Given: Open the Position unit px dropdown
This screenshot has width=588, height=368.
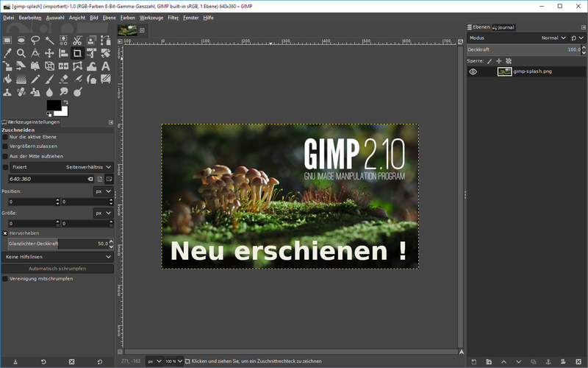Looking at the screenshot, I should click(x=103, y=191).
